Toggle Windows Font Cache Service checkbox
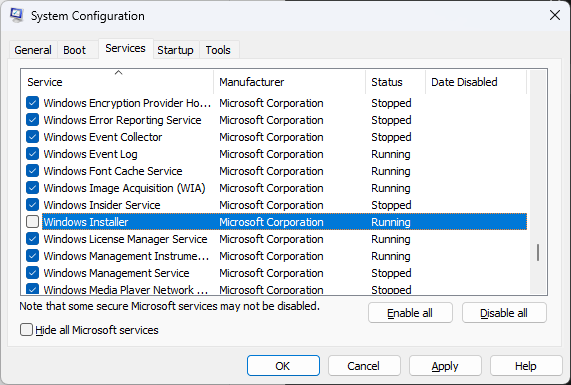 point(32,171)
